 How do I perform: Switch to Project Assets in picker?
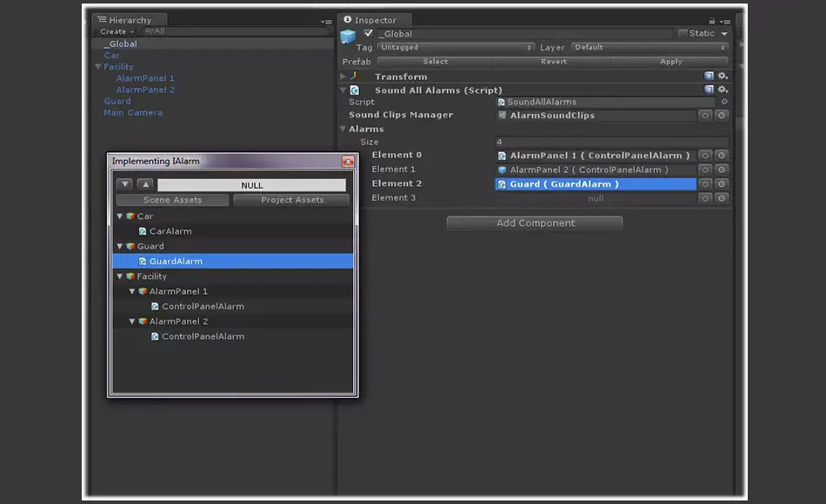pos(292,200)
